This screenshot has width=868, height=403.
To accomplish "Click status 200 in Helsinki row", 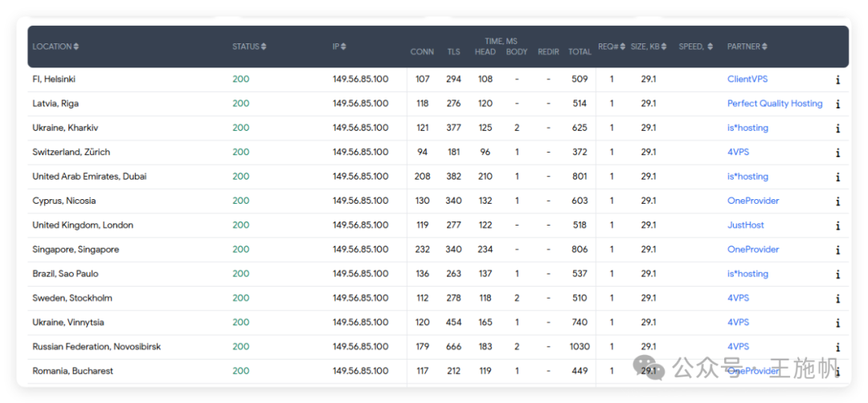I will click(241, 79).
